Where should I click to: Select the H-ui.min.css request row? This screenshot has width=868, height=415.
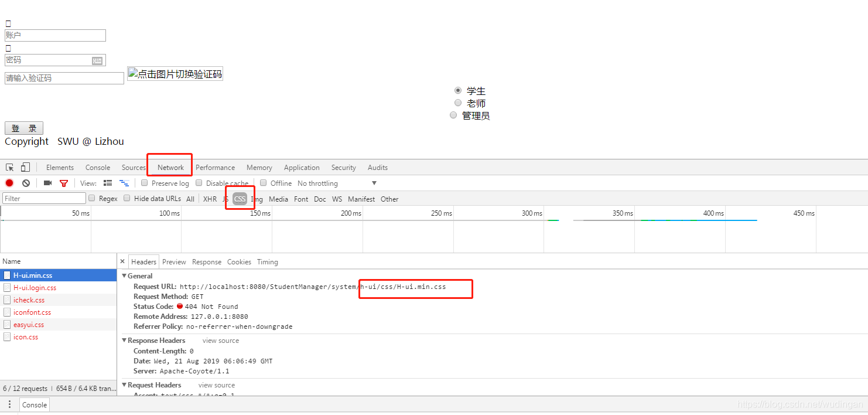tap(59, 275)
